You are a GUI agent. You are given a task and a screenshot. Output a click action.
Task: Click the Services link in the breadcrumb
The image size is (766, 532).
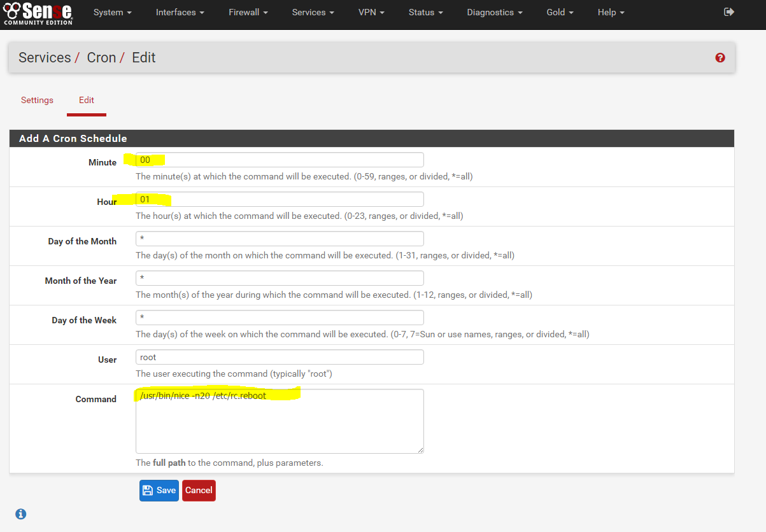point(45,57)
